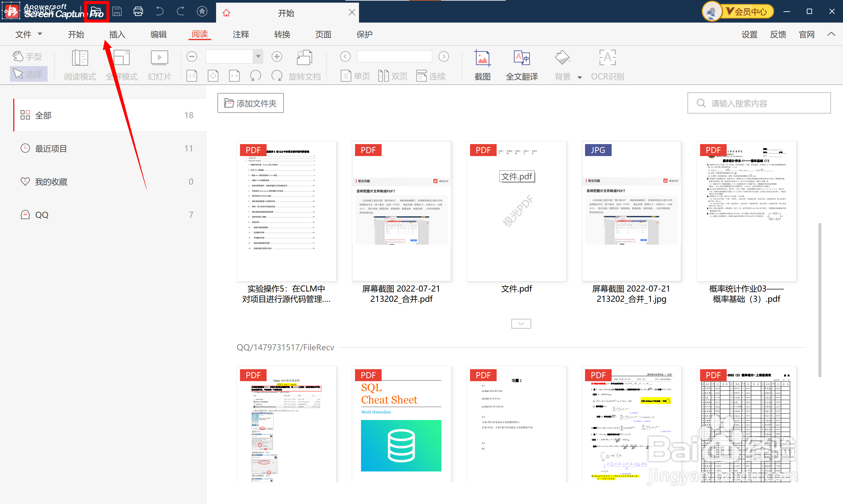The width and height of the screenshot is (843, 504).
Task: Click the save icon in title bar
Action: (x=117, y=12)
